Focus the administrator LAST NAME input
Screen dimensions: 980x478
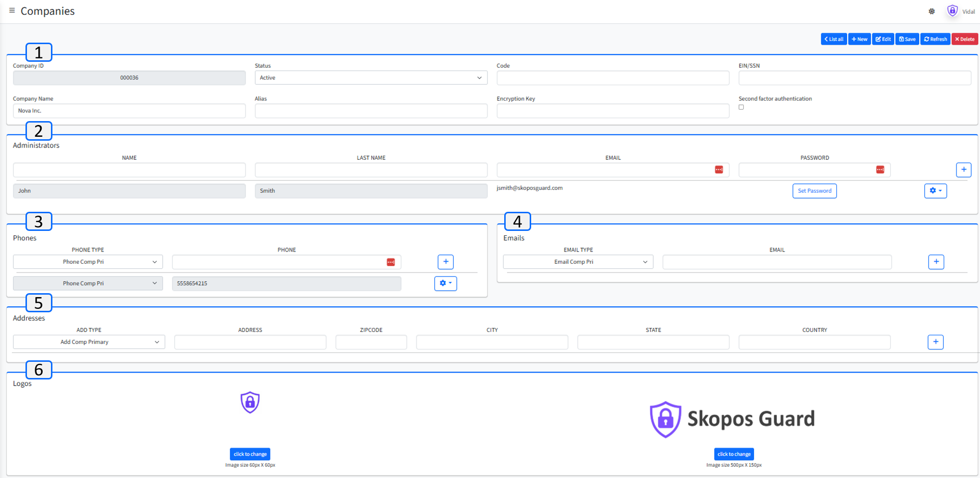pyautogui.click(x=371, y=170)
